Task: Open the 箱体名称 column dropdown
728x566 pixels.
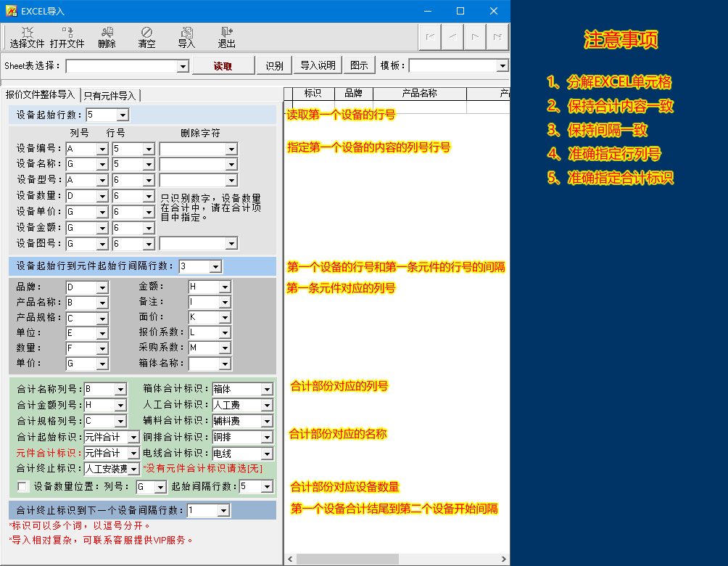Action: [225, 364]
